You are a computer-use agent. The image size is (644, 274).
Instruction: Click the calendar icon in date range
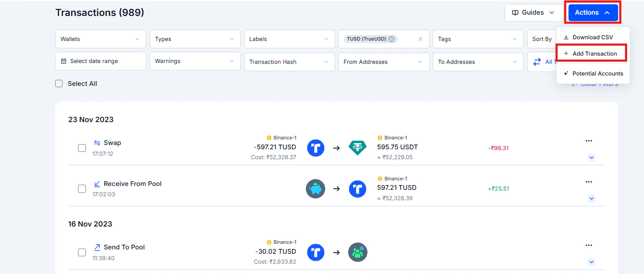[63, 61]
